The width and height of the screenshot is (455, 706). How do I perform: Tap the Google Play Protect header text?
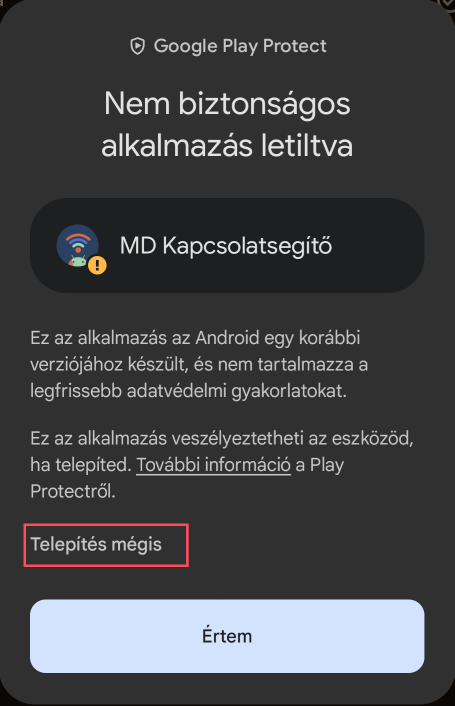(x=240, y=46)
